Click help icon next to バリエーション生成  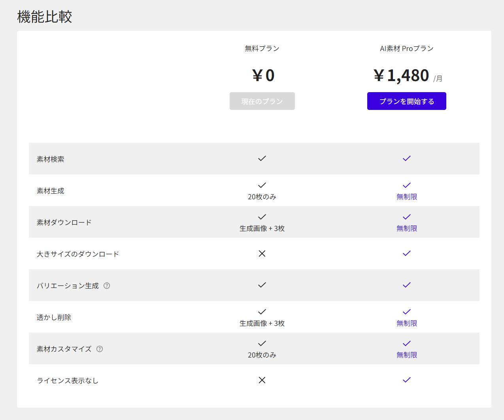[107, 286]
